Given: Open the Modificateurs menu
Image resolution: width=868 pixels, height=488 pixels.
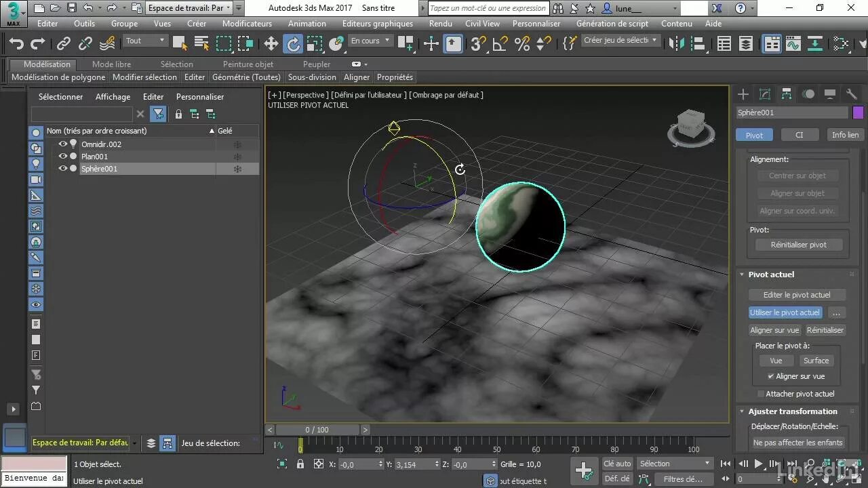Looking at the screenshot, I should (x=247, y=23).
